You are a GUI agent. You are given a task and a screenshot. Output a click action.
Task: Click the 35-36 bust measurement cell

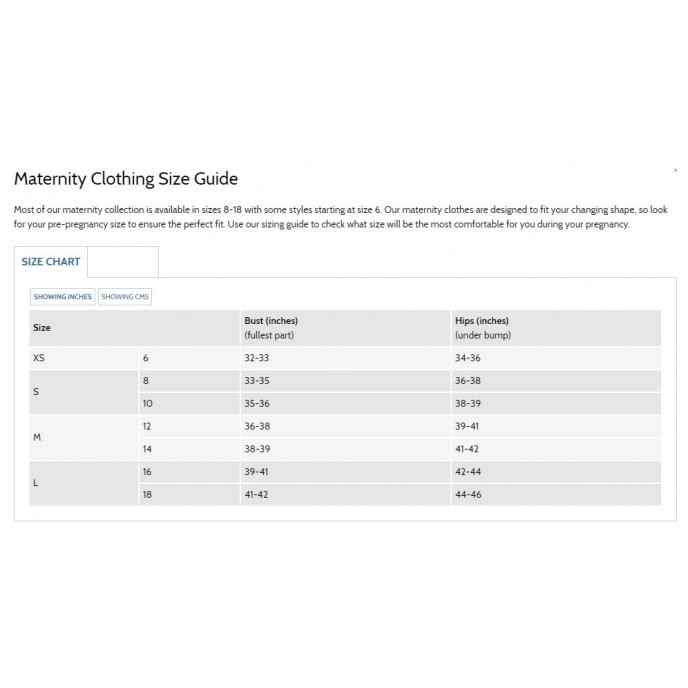pyautogui.click(x=345, y=404)
